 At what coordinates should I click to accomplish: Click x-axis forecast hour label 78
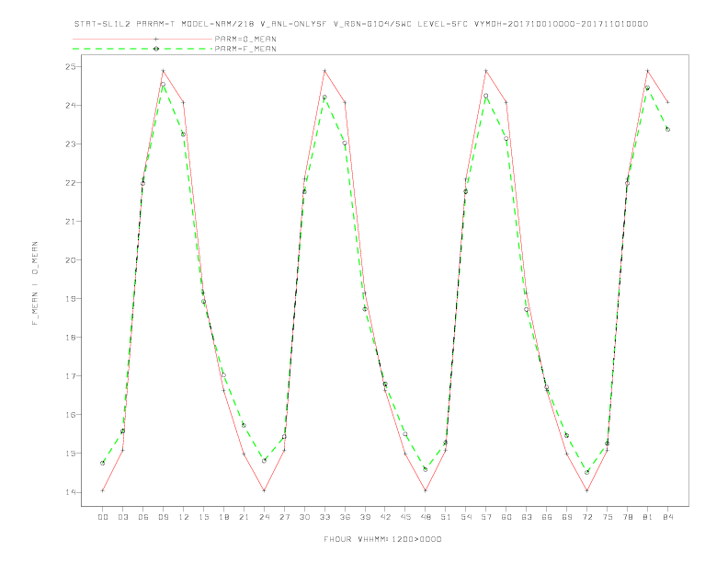tap(628, 517)
